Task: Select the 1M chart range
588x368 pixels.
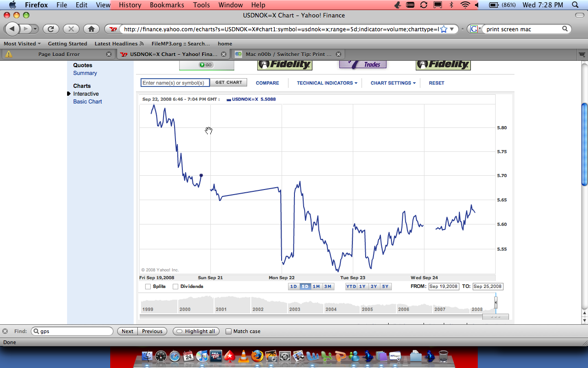Action: tap(316, 287)
